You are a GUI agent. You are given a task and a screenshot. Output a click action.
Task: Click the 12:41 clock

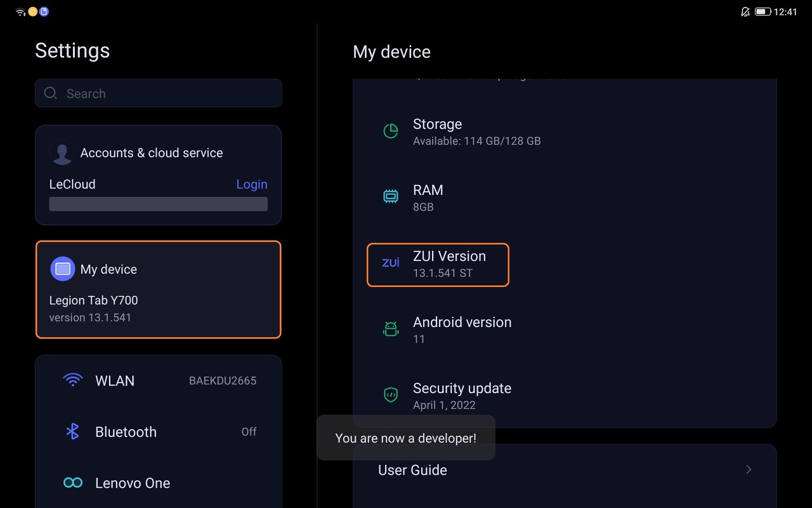(785, 11)
